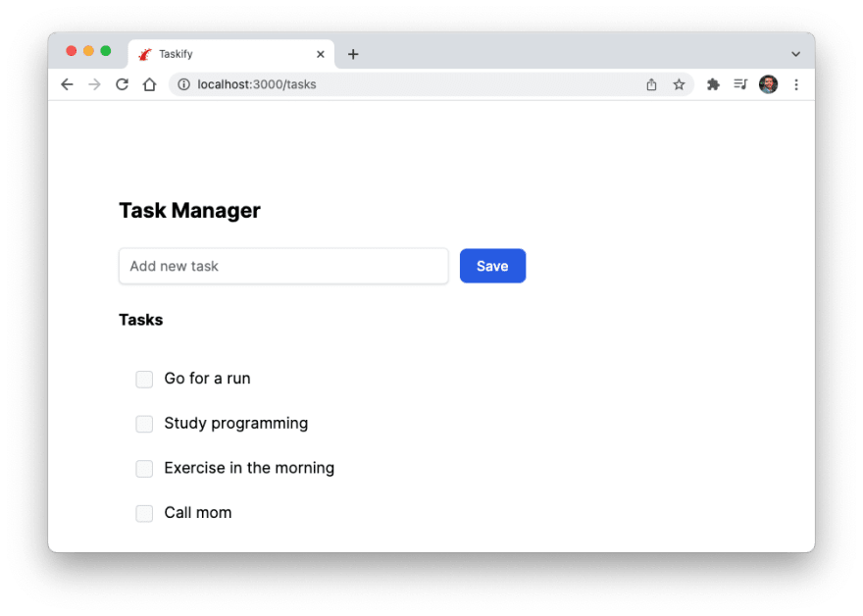Screen dimensions: 863x616
Task: Mark Call mom as done
Action: [144, 513]
